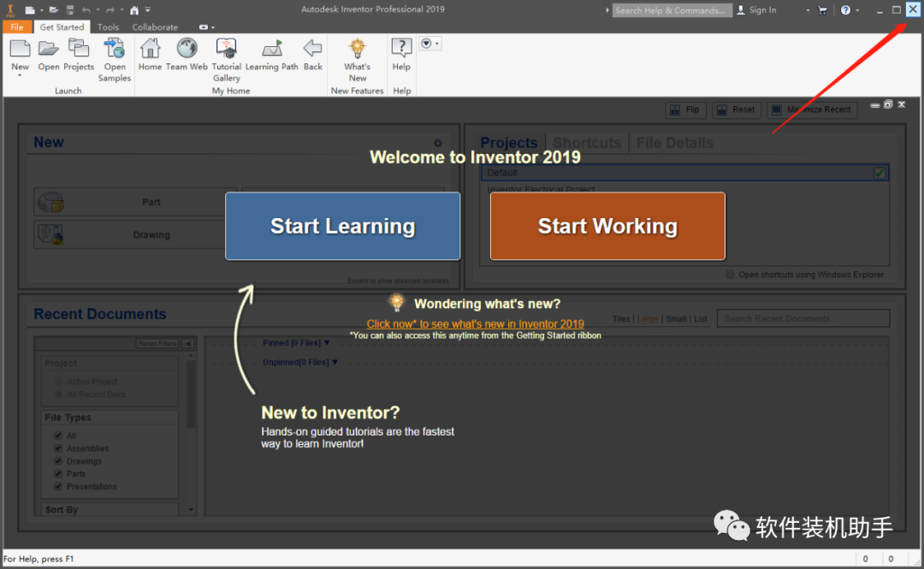Click the Part template icon

click(50, 202)
